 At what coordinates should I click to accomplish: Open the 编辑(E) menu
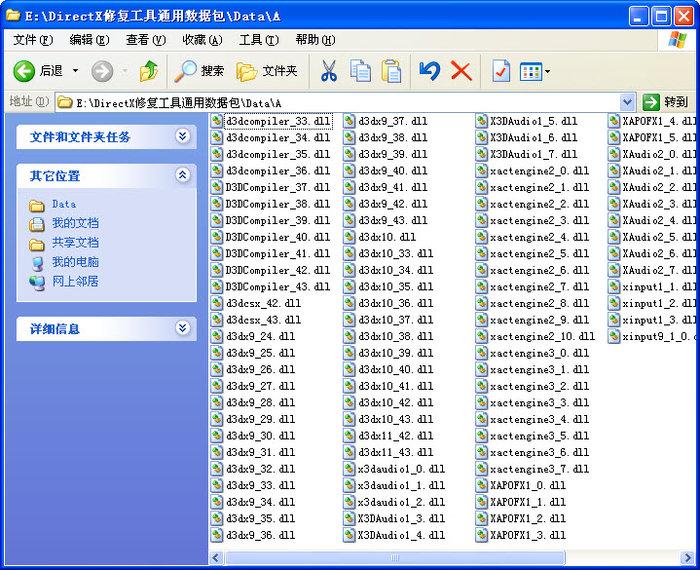point(89,40)
